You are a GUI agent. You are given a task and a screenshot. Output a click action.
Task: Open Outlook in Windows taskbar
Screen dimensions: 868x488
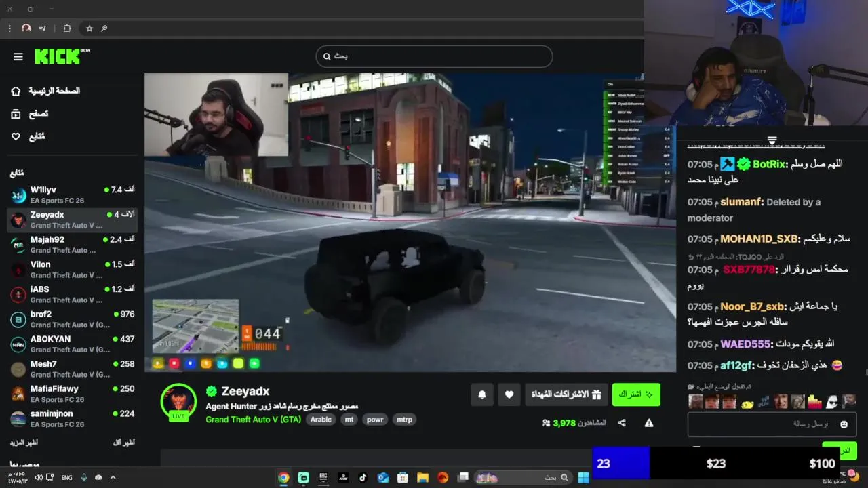382,478
